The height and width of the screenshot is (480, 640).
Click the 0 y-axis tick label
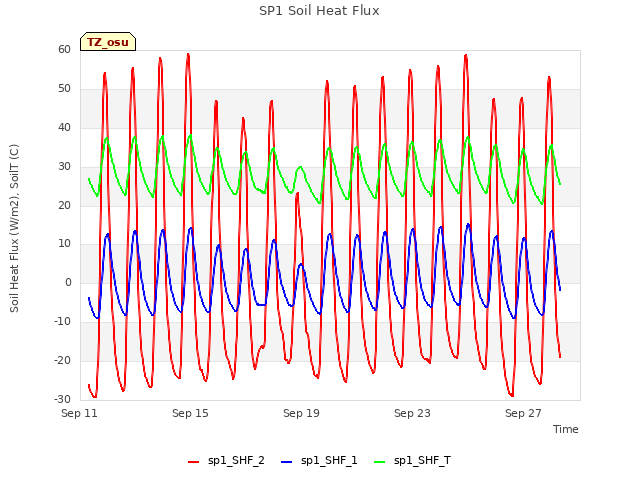pos(68,282)
